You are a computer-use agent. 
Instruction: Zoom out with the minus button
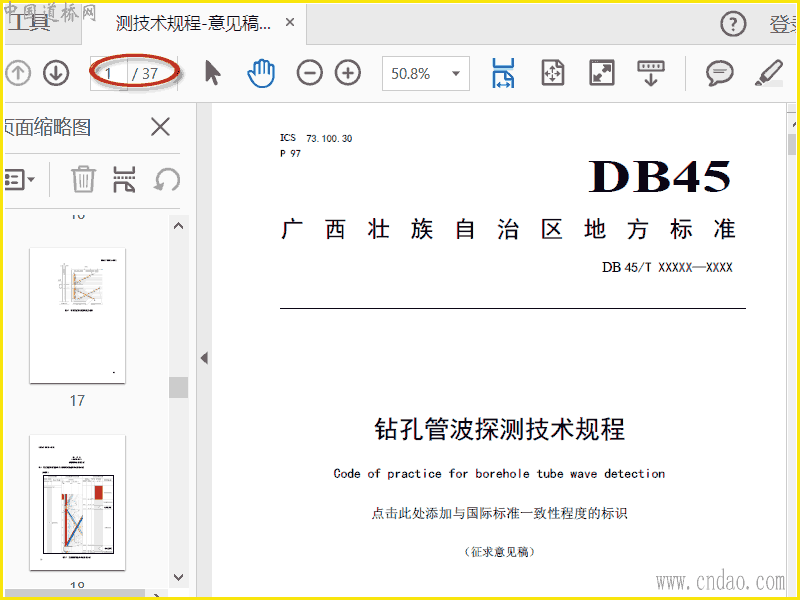click(310, 73)
